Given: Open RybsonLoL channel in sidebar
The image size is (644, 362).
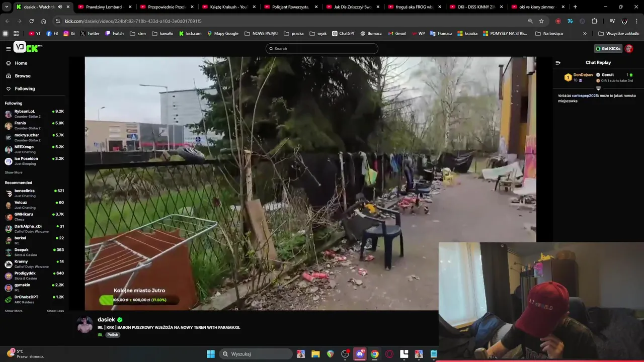Looking at the screenshot, I should point(34,114).
